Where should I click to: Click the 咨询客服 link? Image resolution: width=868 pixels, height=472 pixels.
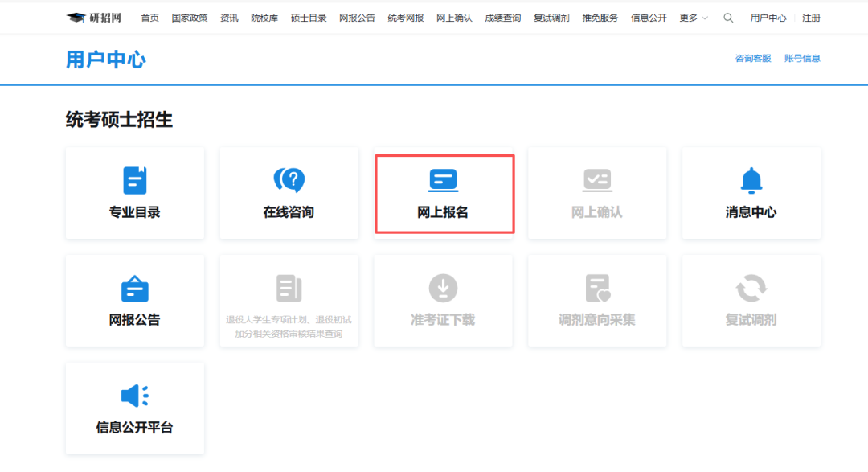point(753,58)
